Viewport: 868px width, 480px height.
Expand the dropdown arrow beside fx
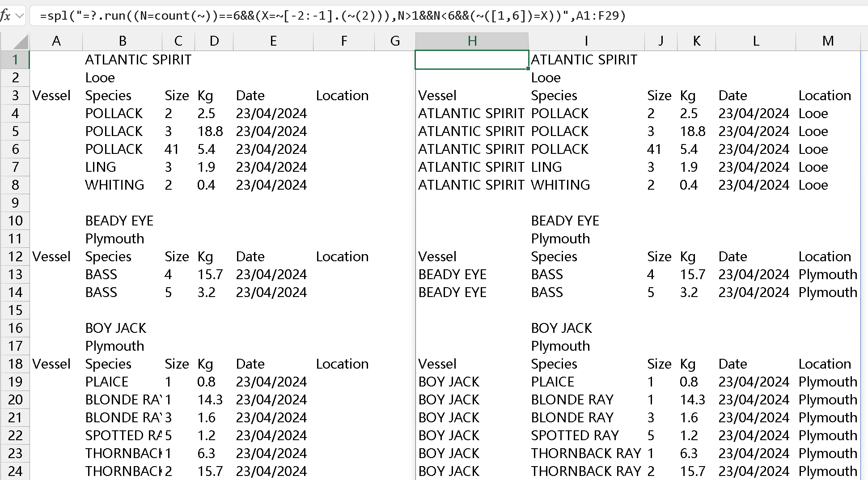(19, 16)
